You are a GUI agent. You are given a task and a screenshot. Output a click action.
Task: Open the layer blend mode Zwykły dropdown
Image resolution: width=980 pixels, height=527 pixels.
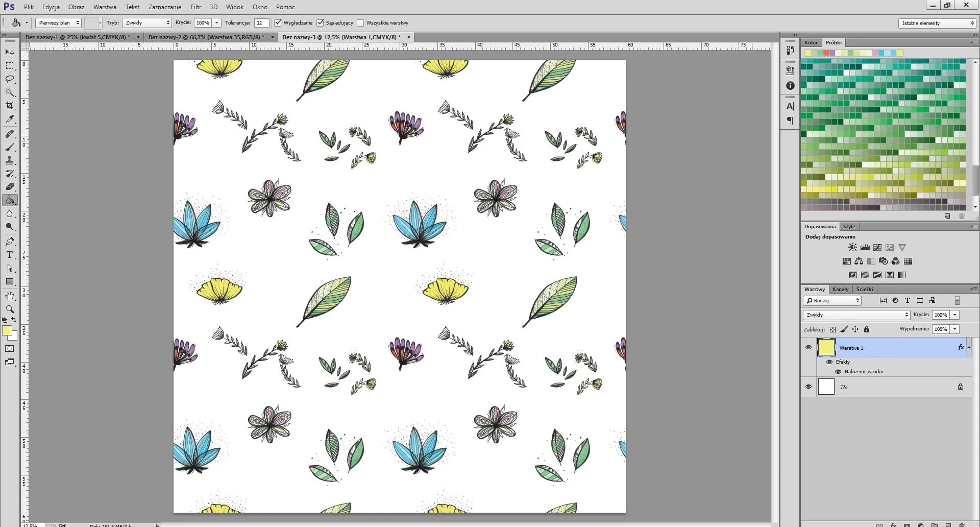click(x=856, y=315)
